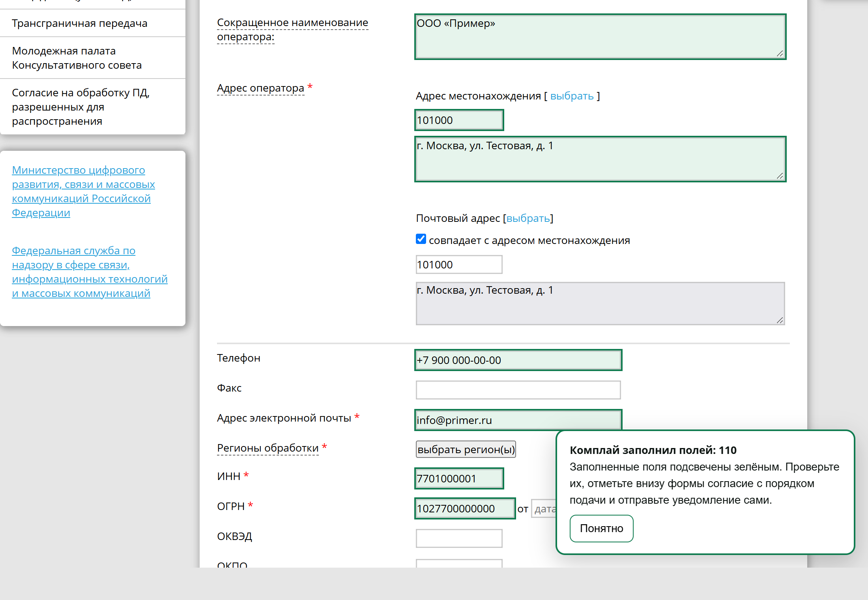Open Согласие на обработку ПД menu item
Image resolution: width=868 pixels, height=600 pixels.
[x=81, y=107]
